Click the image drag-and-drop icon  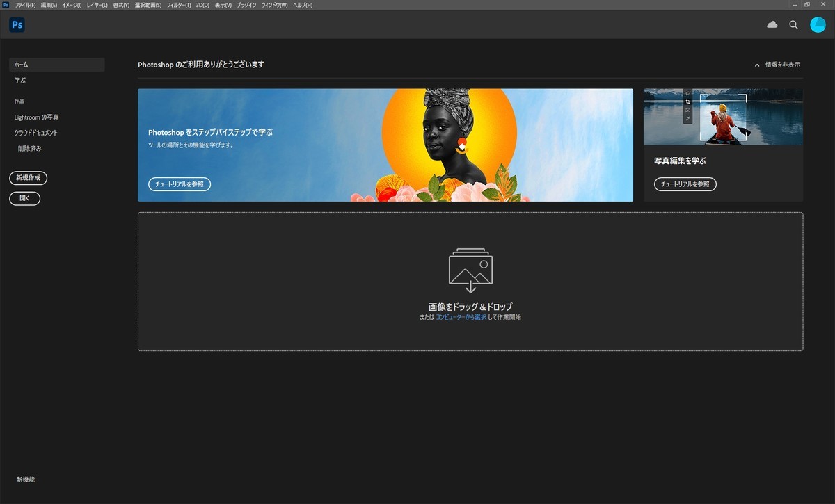[x=470, y=270]
